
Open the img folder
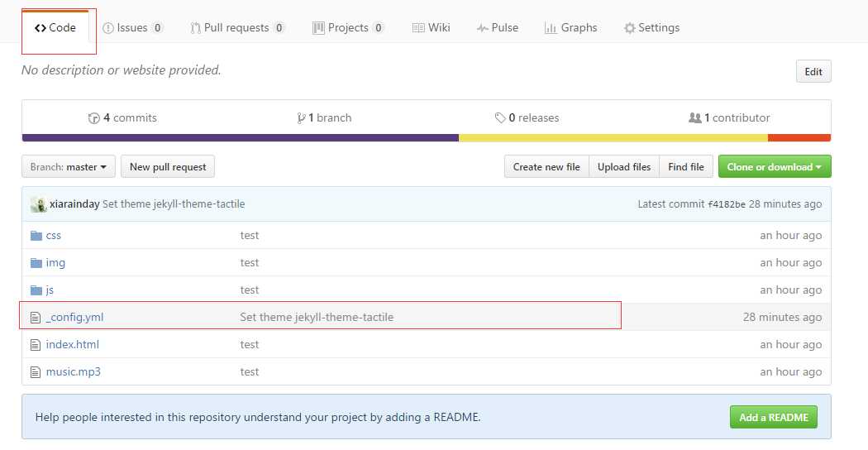[x=55, y=263]
